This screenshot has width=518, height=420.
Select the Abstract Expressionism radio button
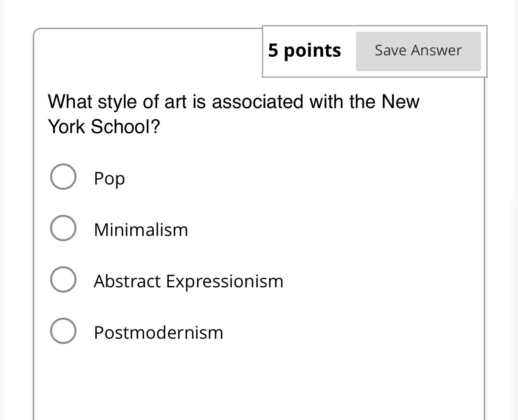(x=63, y=279)
